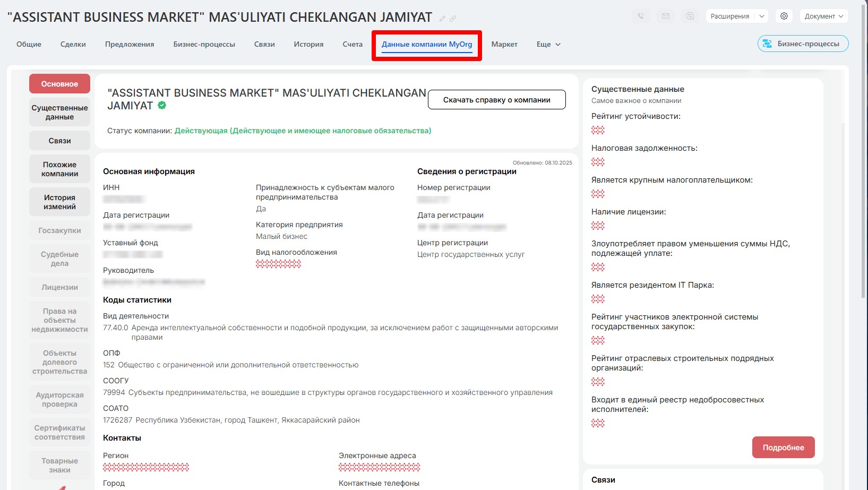Select Товарные знаки in the sidebar
The width and height of the screenshot is (868, 490).
click(x=59, y=466)
